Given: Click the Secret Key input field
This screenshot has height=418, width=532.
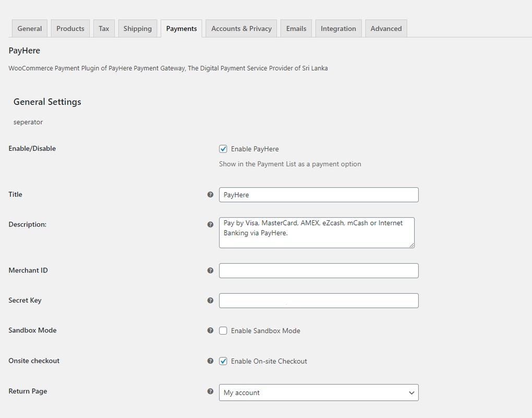Looking at the screenshot, I should click(x=319, y=300).
